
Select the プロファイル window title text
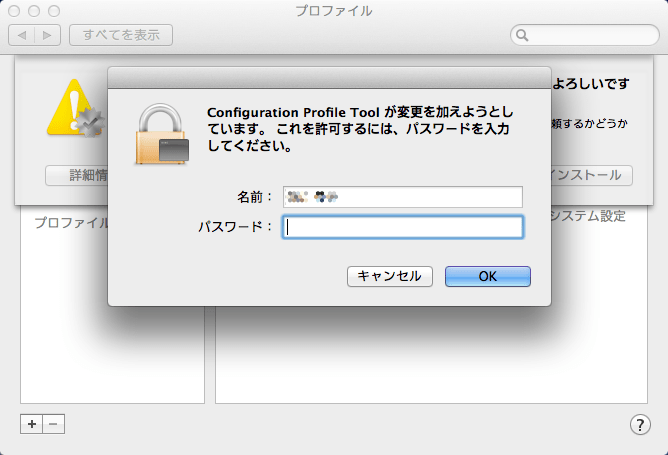pyautogui.click(x=334, y=11)
